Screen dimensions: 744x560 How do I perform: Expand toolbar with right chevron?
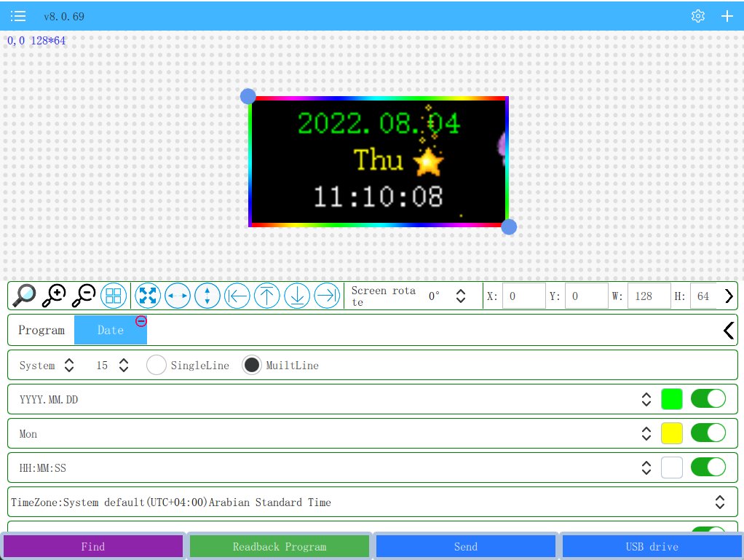729,296
